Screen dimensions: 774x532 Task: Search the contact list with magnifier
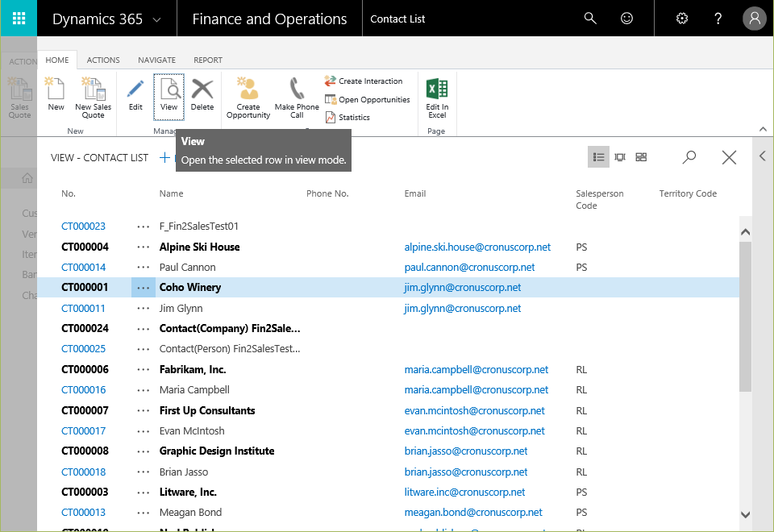(689, 157)
